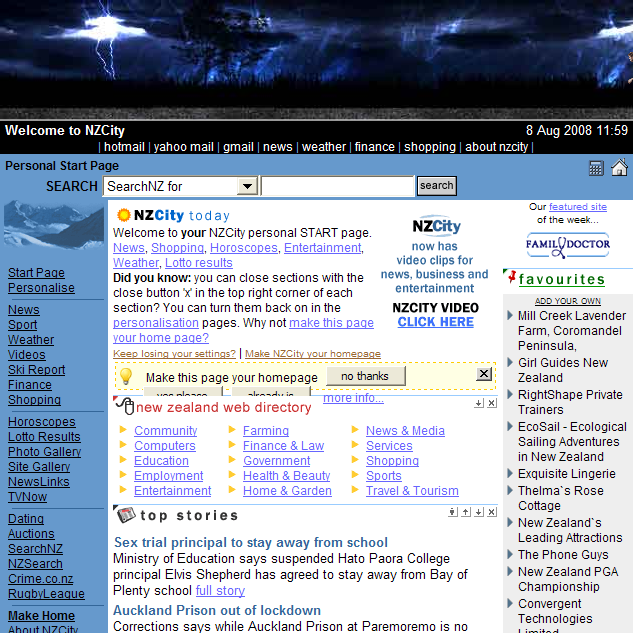The image size is (633, 633).
Task: Click the NZCity logo above video clips text
Action: click(436, 225)
